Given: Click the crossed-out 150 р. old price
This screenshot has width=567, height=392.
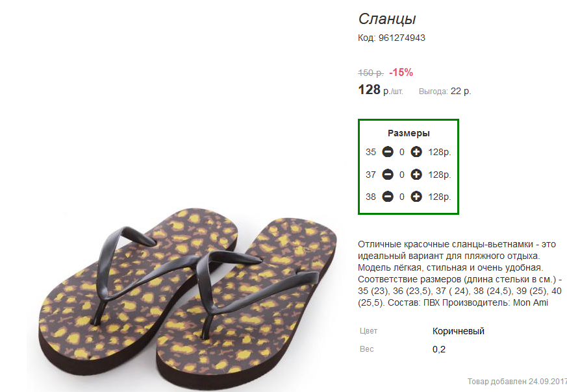Looking at the screenshot, I should pyautogui.click(x=371, y=73).
